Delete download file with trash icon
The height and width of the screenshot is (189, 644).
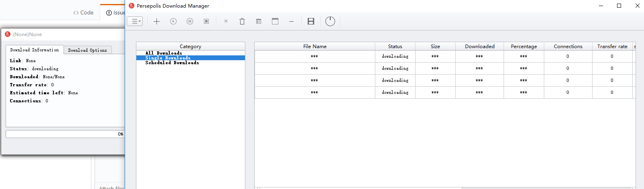pos(242,21)
